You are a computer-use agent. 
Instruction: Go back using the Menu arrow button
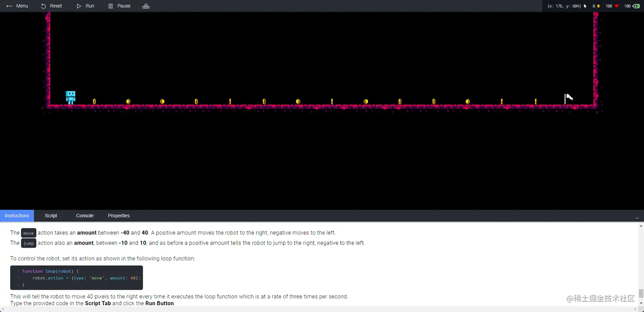[17, 6]
